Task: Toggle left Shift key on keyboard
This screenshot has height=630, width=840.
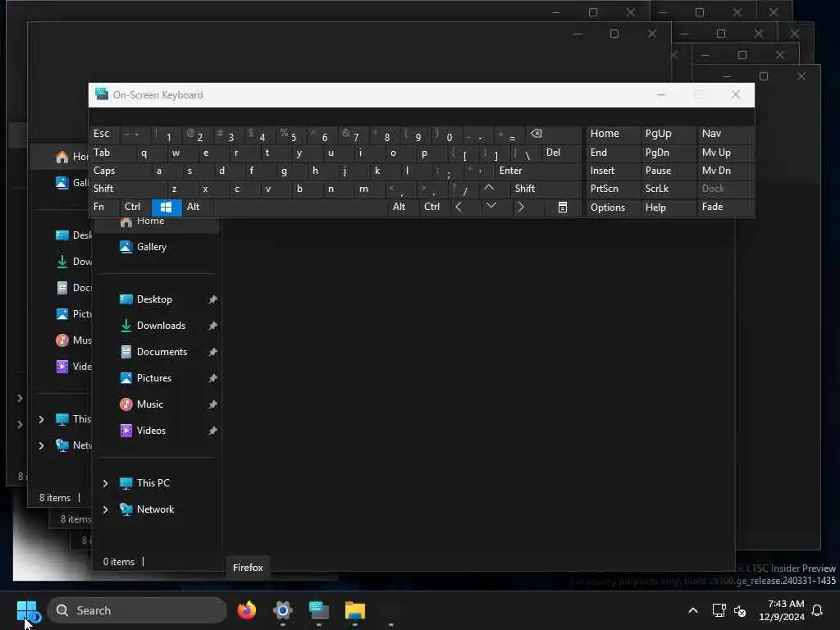Action: [127, 189]
